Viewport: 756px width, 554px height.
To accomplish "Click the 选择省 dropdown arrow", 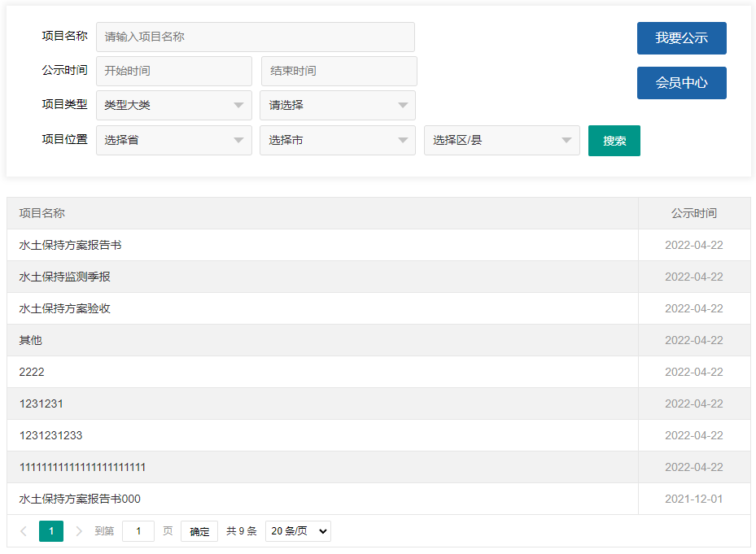I will 238,140.
